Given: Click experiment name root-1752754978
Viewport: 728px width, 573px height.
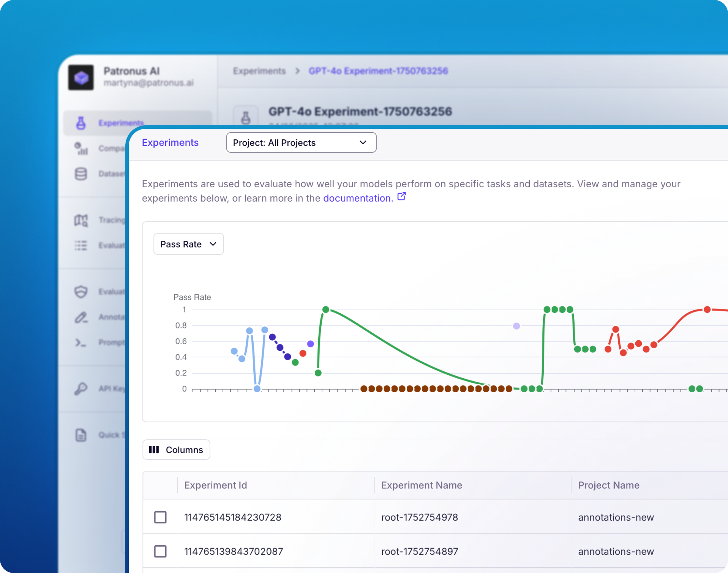Looking at the screenshot, I should [419, 517].
